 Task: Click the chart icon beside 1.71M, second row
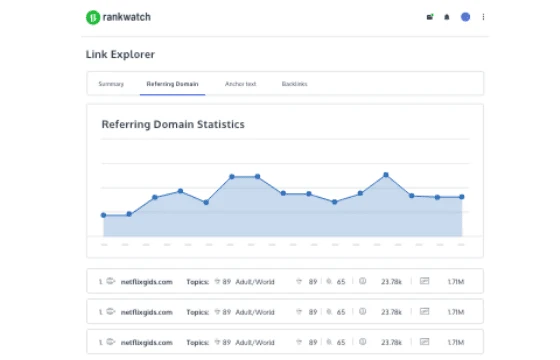[x=424, y=311]
